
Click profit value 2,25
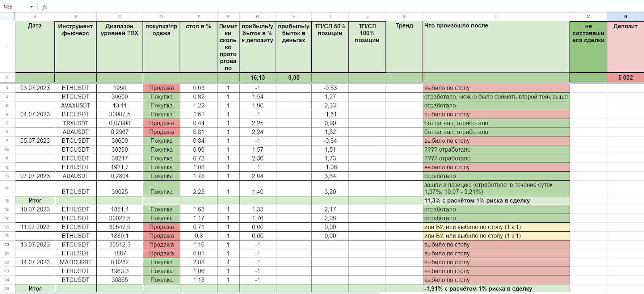tap(258, 123)
